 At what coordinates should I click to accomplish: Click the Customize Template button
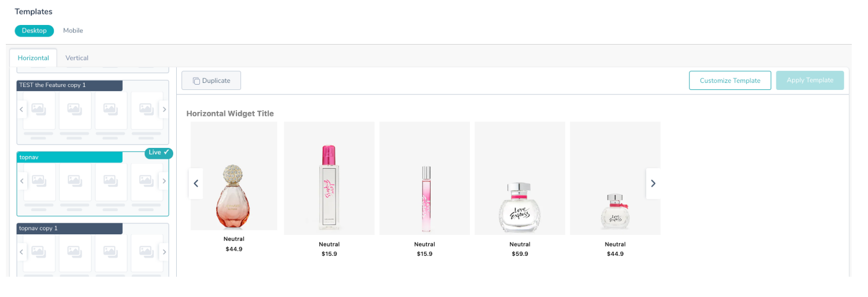[x=730, y=81]
